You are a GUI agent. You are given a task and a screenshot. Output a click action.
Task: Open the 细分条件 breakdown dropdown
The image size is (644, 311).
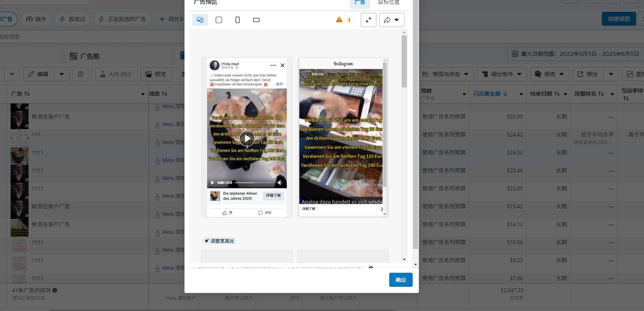[x=502, y=74]
